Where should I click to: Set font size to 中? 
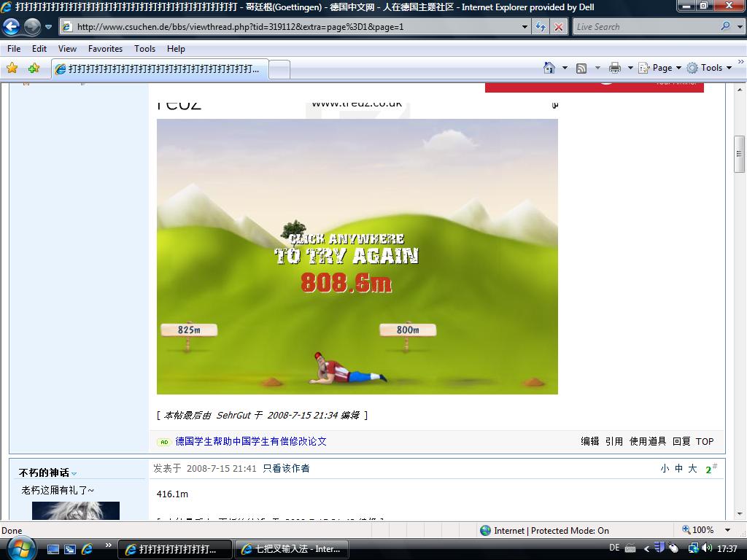point(678,469)
